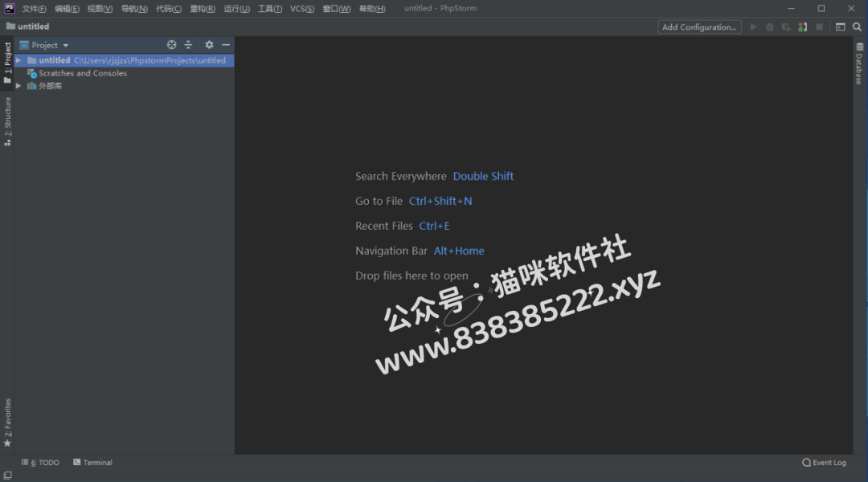Click the "Navigation Bar" hint text

pos(391,251)
